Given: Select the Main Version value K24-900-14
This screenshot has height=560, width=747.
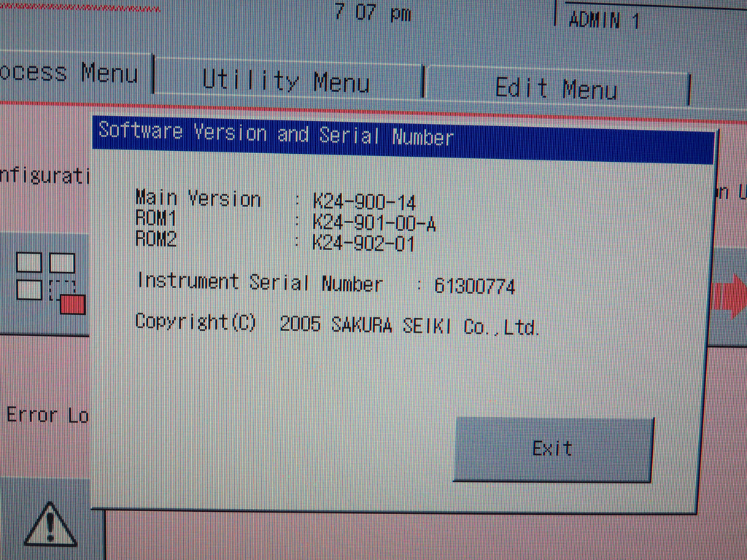Looking at the screenshot, I should (x=364, y=202).
